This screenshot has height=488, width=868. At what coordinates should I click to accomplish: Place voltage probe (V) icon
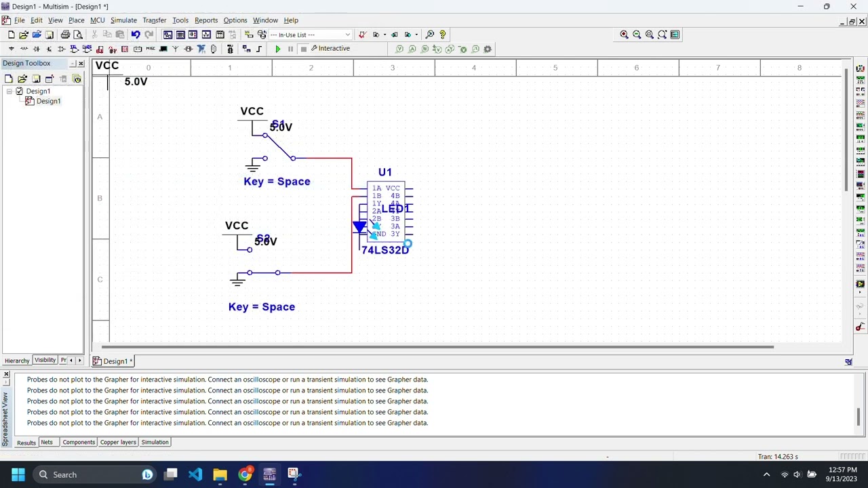(x=399, y=49)
